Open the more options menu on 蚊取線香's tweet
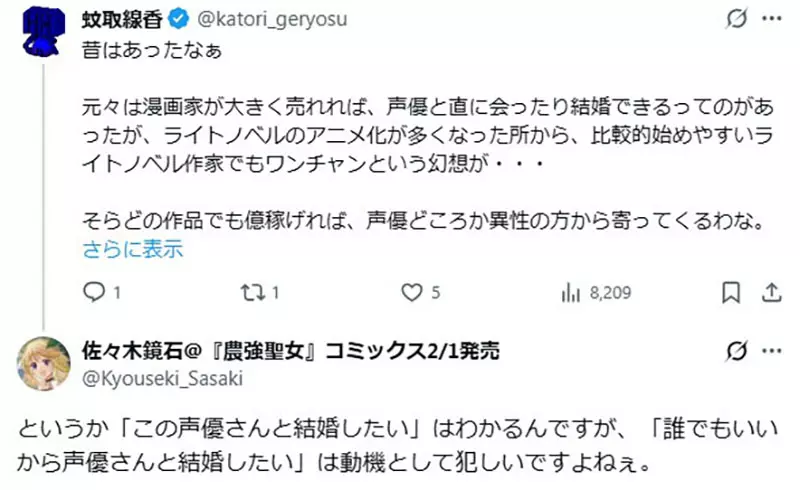800x490 pixels. click(x=771, y=19)
